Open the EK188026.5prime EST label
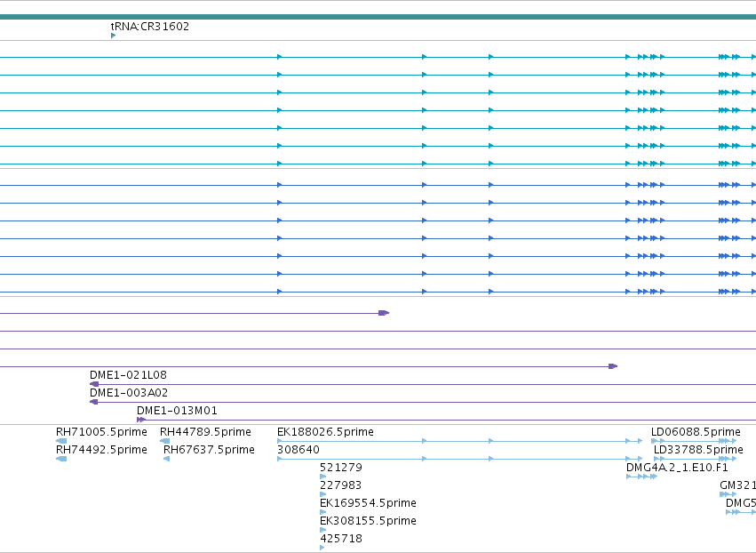Viewport: 756px width, 553px height. point(325,432)
